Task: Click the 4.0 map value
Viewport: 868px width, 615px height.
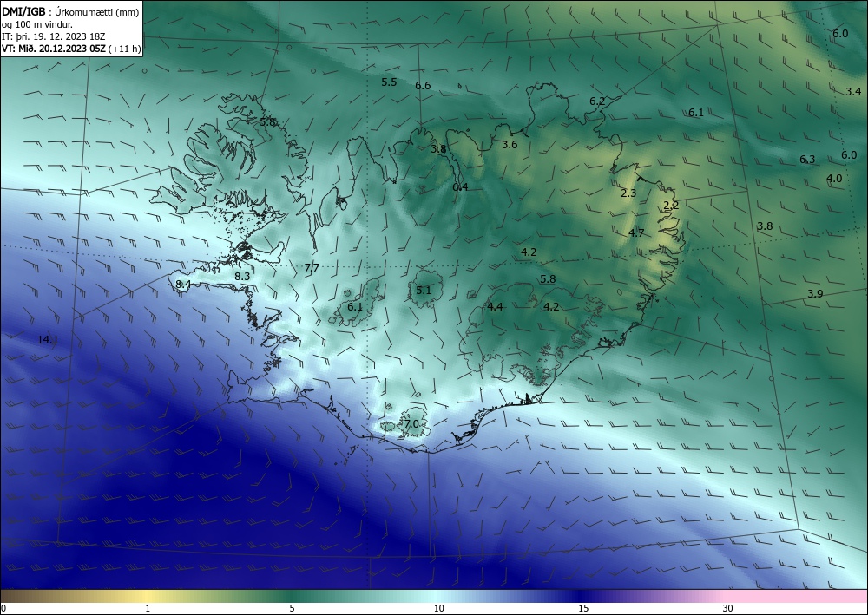Action: [x=834, y=178]
